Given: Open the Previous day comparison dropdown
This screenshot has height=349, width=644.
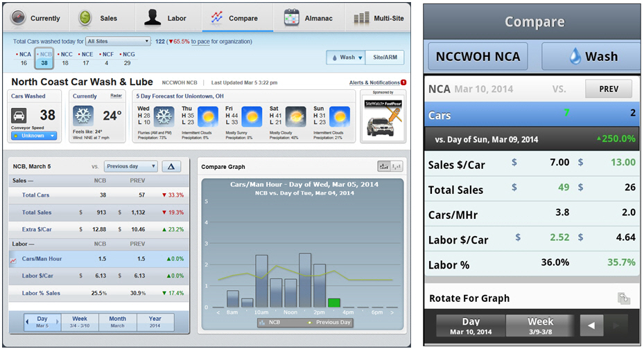Looking at the screenshot, I should (130, 166).
